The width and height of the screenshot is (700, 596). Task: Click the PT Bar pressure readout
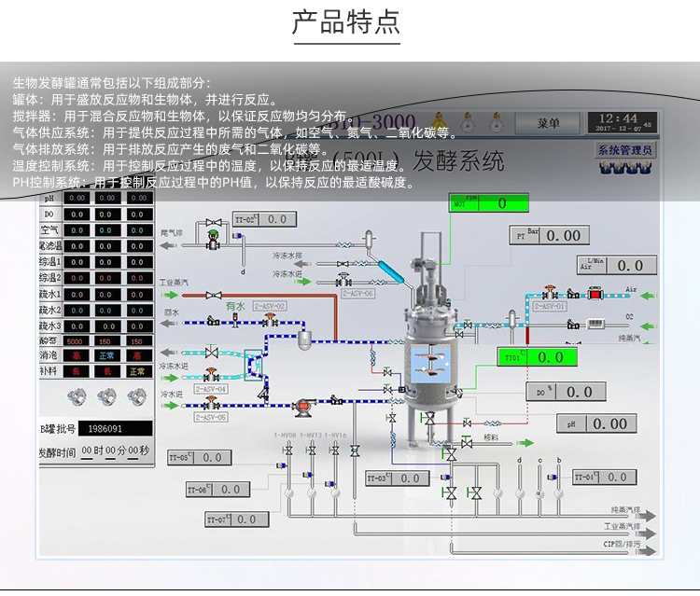[x=550, y=235]
